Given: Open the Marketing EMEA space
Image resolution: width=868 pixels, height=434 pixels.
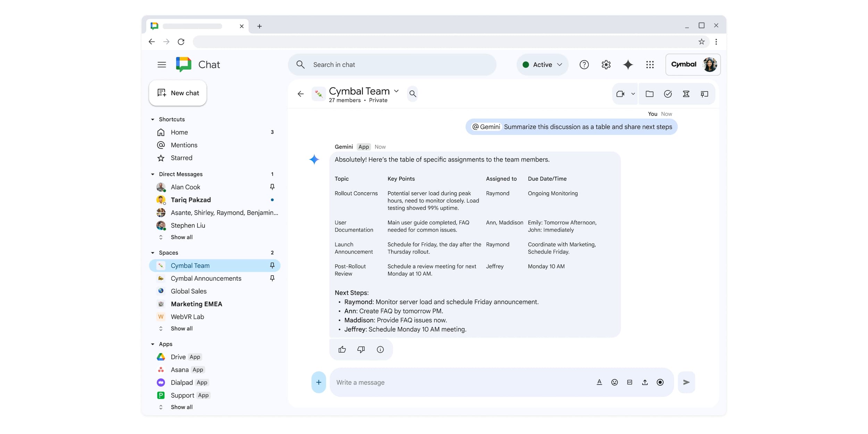Looking at the screenshot, I should 196,304.
